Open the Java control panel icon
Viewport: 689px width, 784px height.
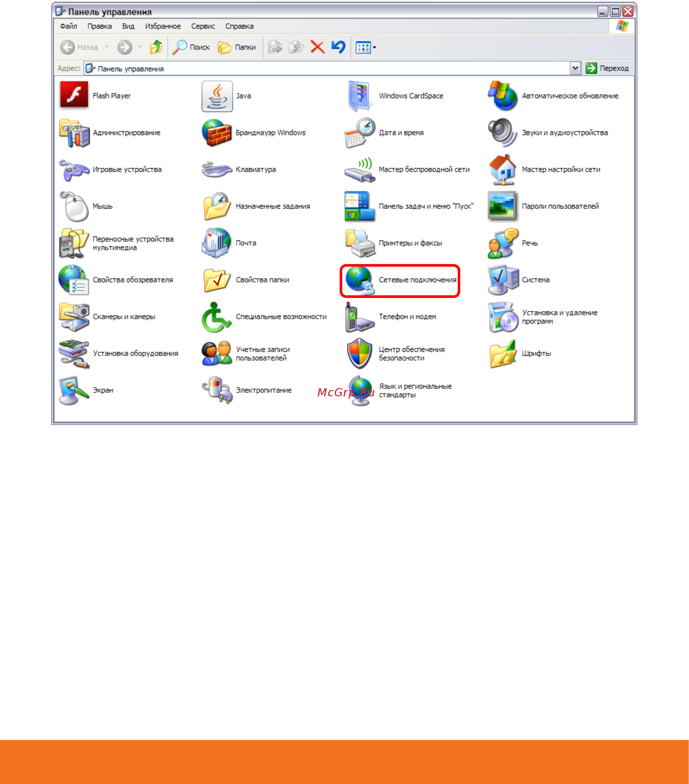[217, 96]
